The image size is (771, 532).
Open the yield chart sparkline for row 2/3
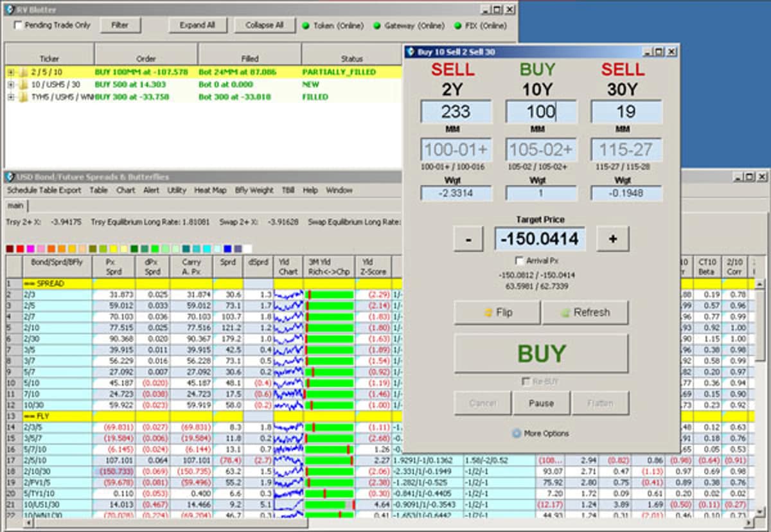(x=288, y=295)
